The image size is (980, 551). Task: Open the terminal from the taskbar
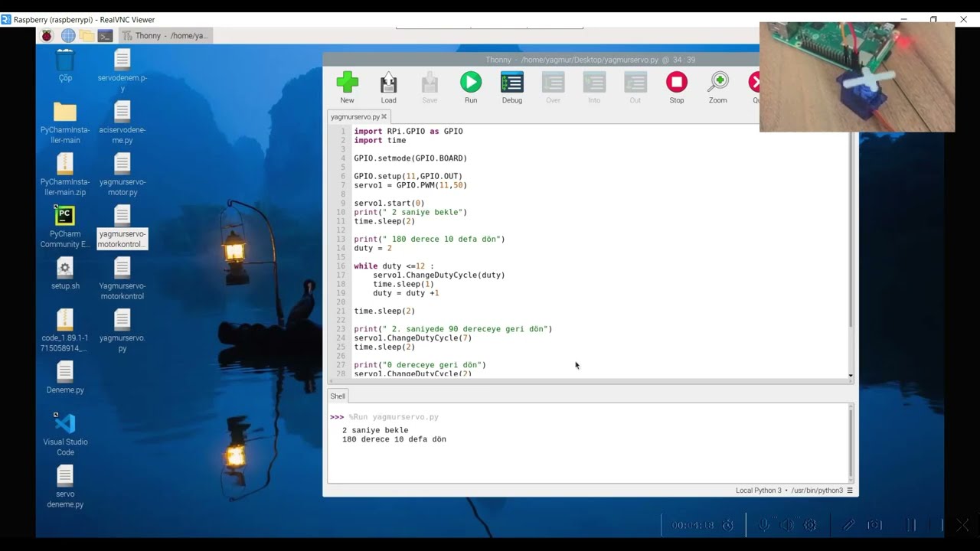tap(106, 35)
